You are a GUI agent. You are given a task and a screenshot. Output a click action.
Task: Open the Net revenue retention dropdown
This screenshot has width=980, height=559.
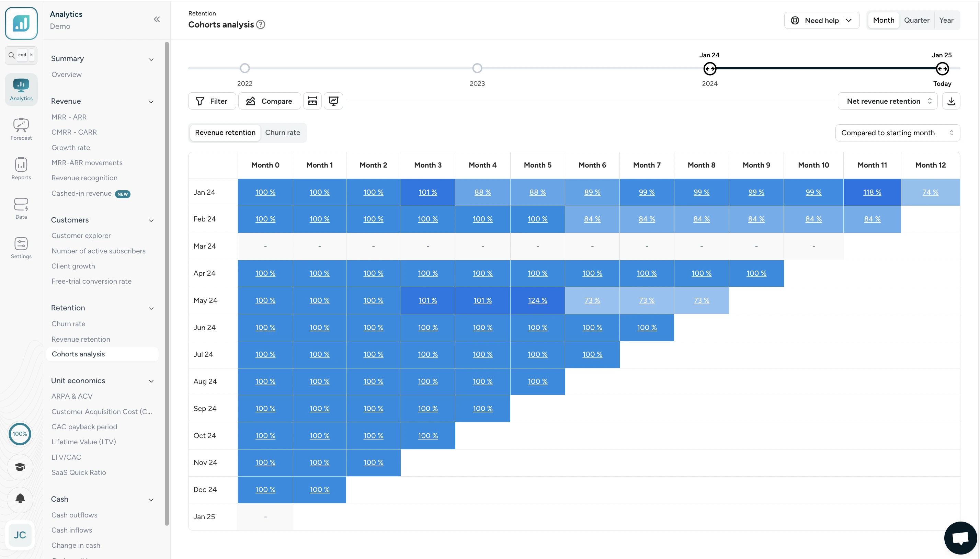(x=888, y=101)
